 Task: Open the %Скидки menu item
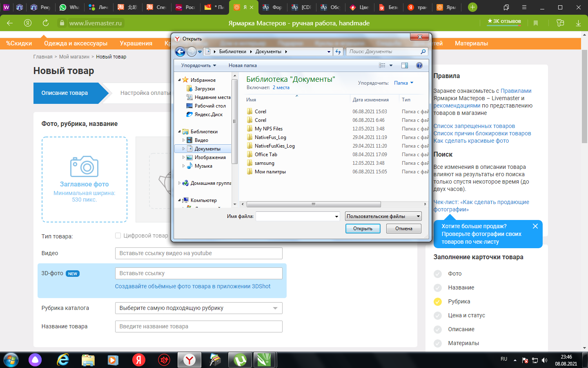[19, 43]
